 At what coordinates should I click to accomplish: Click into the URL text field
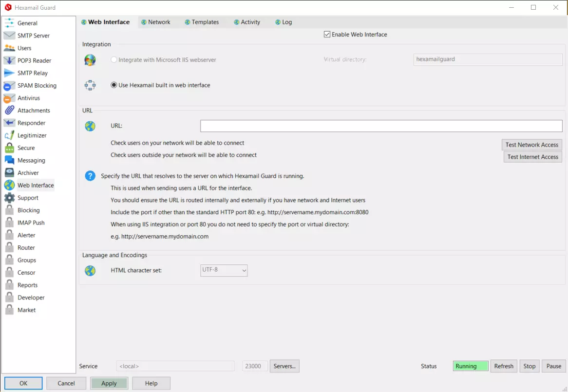click(381, 126)
